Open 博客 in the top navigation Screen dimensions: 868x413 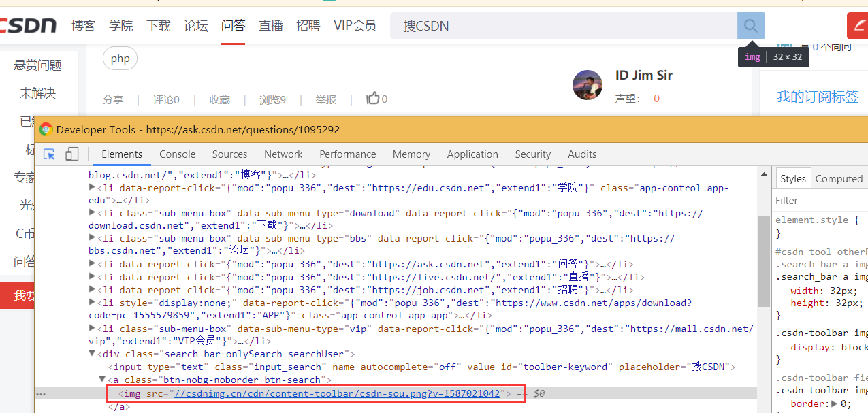point(84,26)
